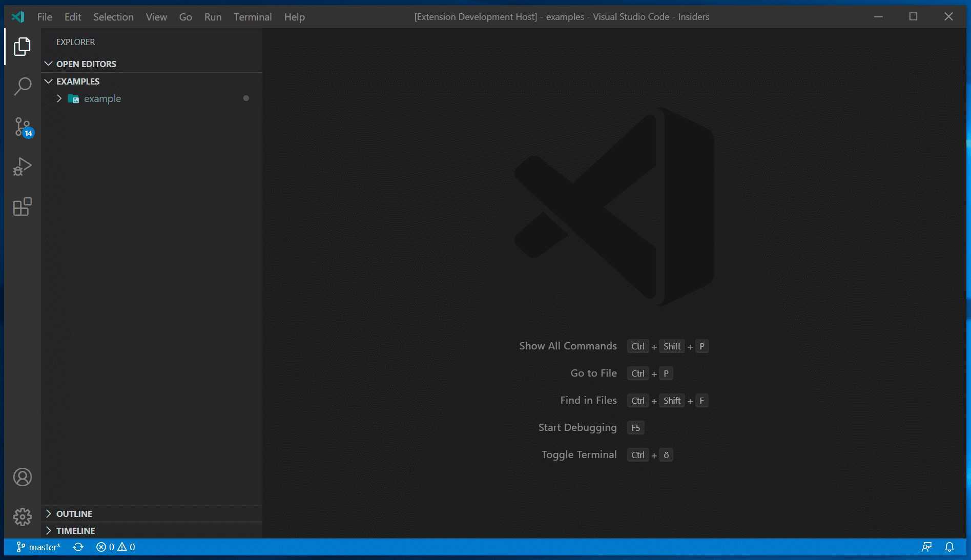This screenshot has height=560, width=971.
Task: Open the Accounts icon
Action: coord(22,477)
